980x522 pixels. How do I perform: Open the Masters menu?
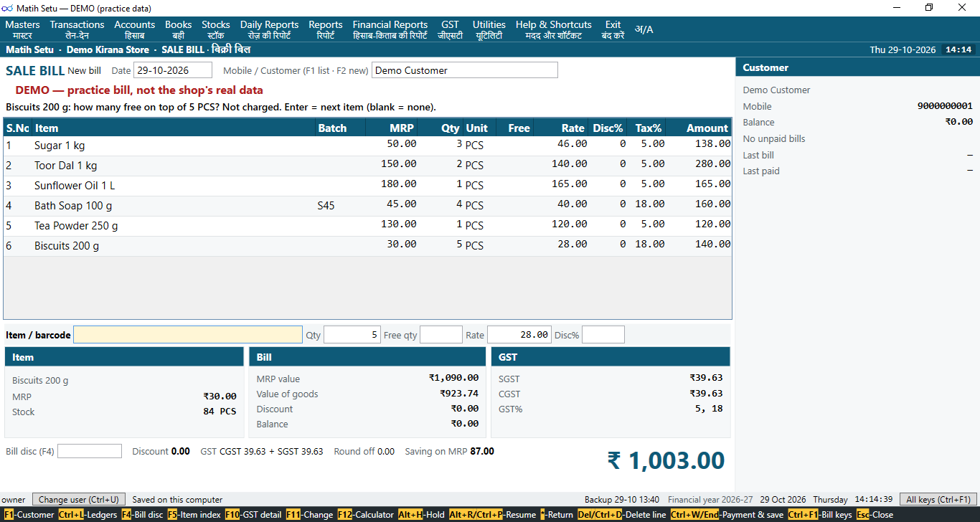(x=22, y=29)
